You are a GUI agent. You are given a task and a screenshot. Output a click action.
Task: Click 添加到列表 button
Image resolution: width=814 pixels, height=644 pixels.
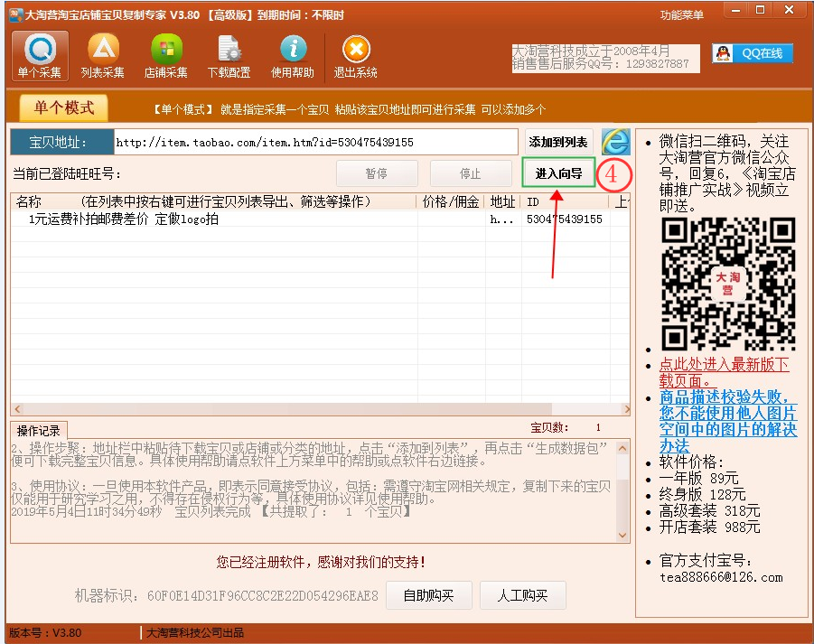[558, 142]
